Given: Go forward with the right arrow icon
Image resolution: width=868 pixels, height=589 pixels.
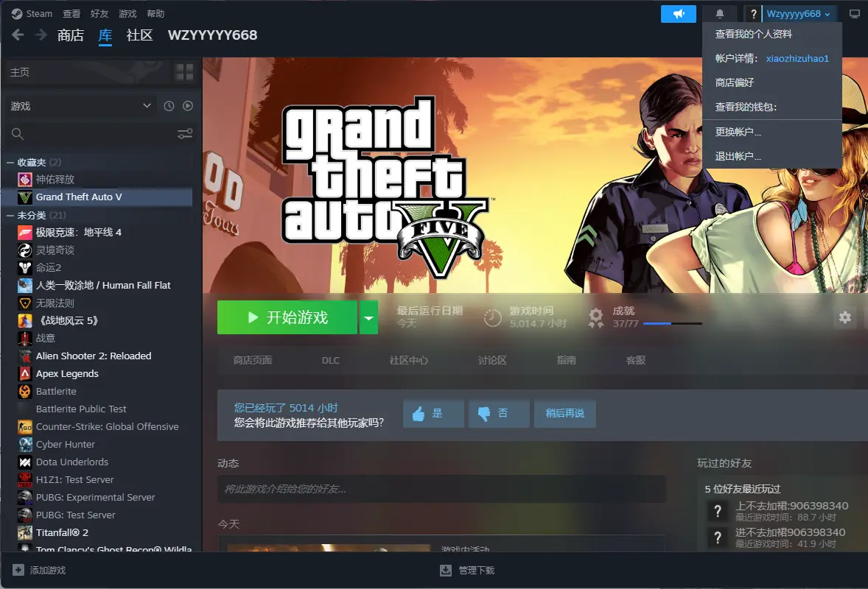Looking at the screenshot, I should pos(41,35).
